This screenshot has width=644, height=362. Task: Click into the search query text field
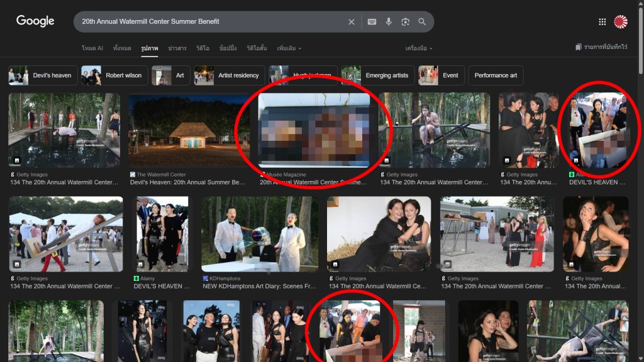tap(208, 22)
